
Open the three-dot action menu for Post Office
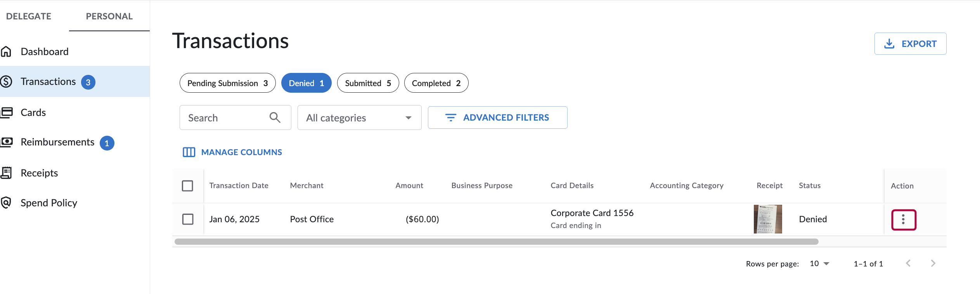coord(903,220)
